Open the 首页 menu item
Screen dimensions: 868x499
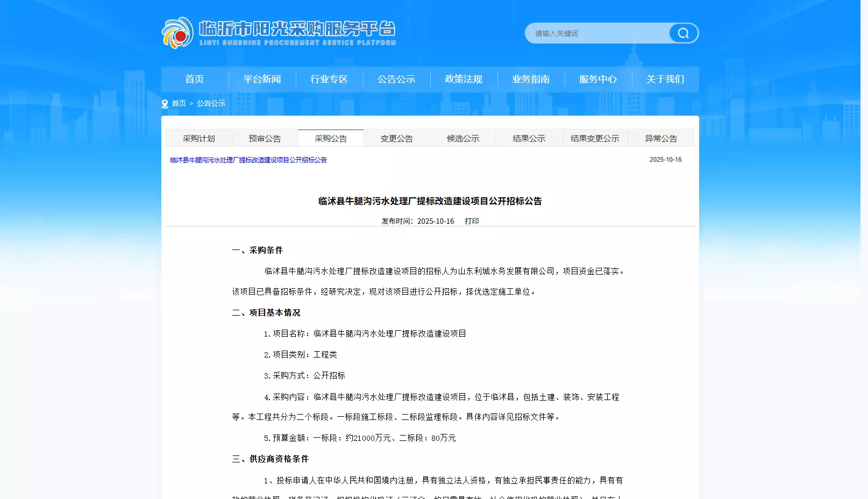point(195,79)
